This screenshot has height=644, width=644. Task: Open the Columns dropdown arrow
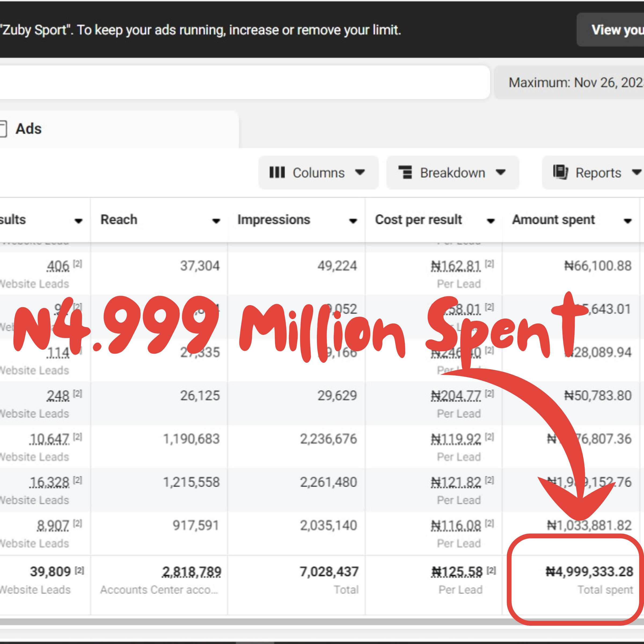[x=360, y=172]
